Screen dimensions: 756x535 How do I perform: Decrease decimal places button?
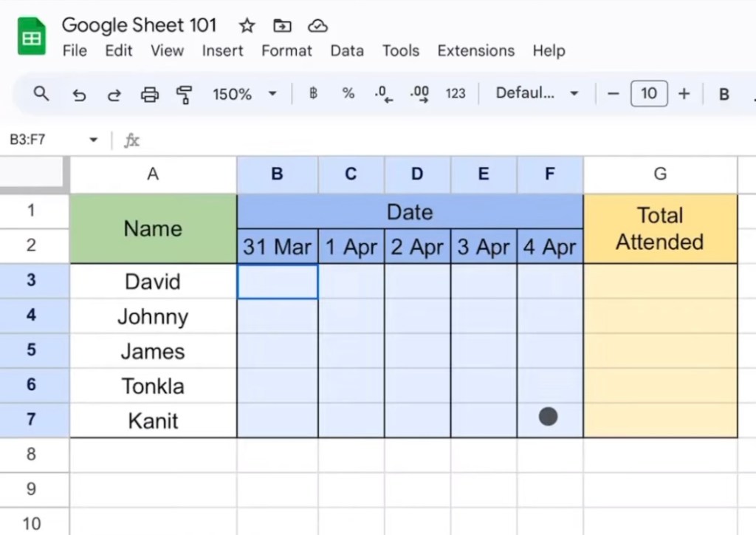[x=383, y=94]
